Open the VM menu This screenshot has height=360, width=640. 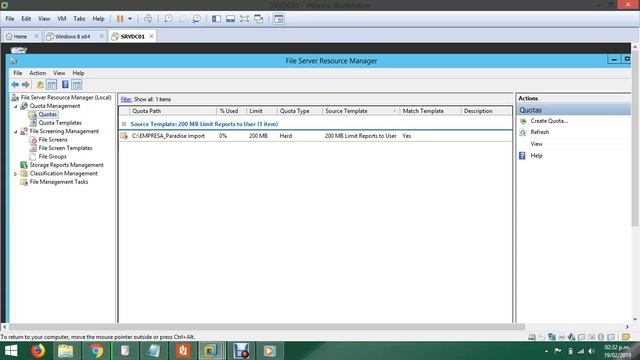(62, 19)
